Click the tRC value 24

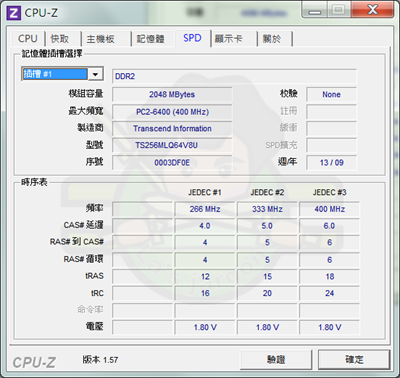tap(329, 293)
